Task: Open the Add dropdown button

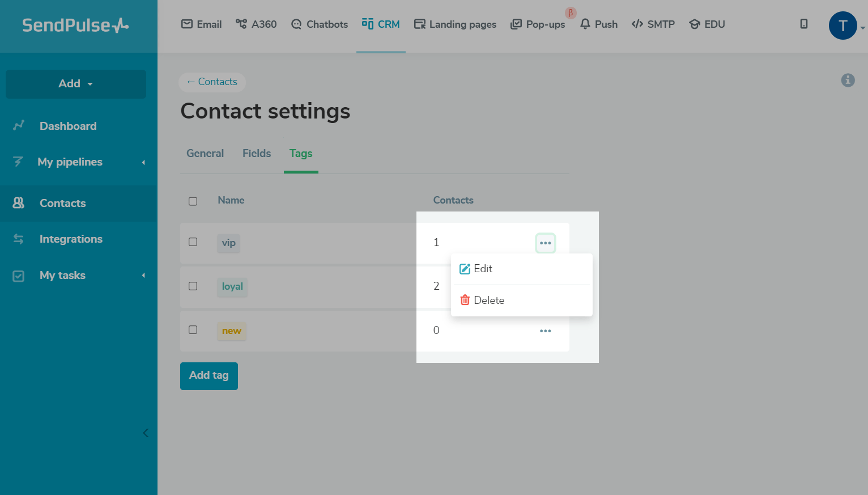Action: click(76, 84)
